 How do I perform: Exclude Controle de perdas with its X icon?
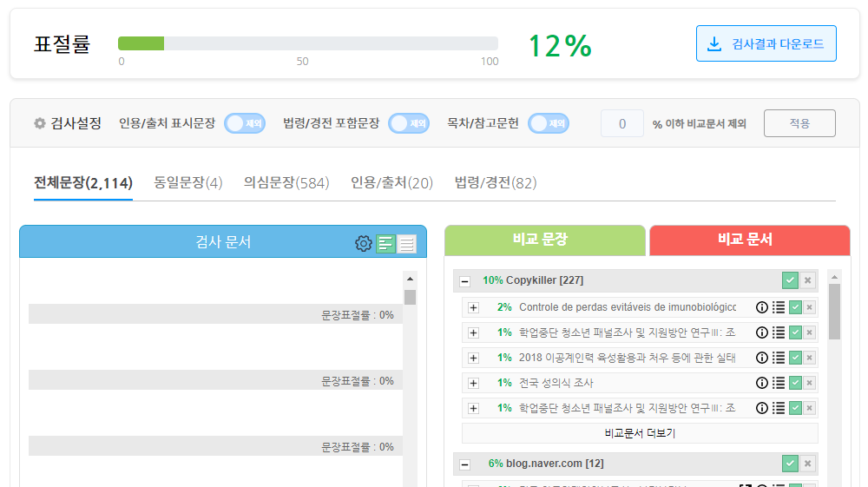coord(809,307)
